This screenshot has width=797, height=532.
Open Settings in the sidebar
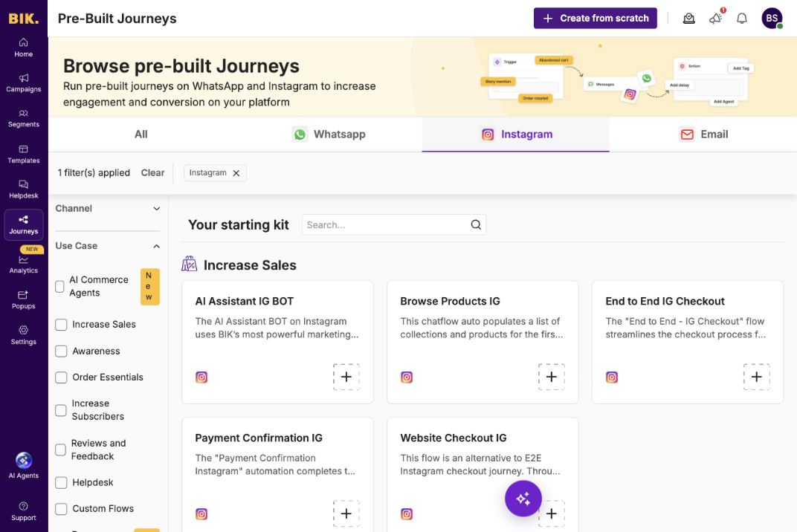[x=23, y=335]
